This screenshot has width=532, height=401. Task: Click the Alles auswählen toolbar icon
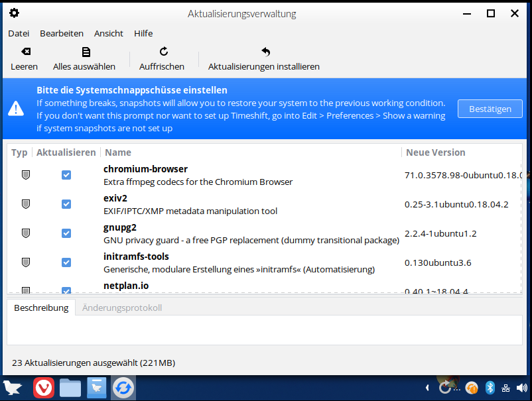[84, 52]
